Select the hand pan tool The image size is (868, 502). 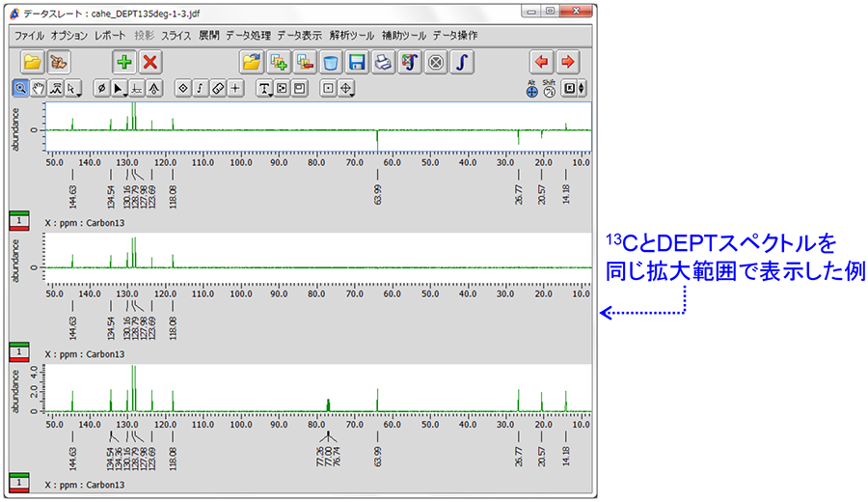[x=39, y=88]
